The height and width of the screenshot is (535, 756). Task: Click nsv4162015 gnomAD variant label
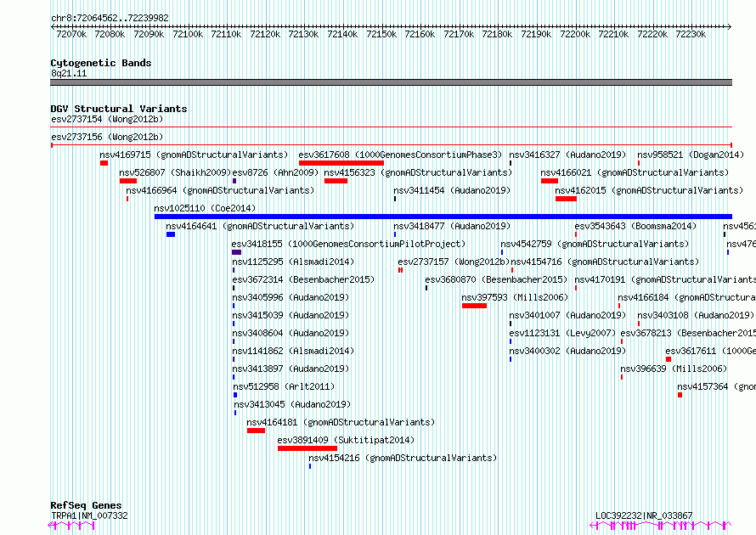[x=649, y=190]
